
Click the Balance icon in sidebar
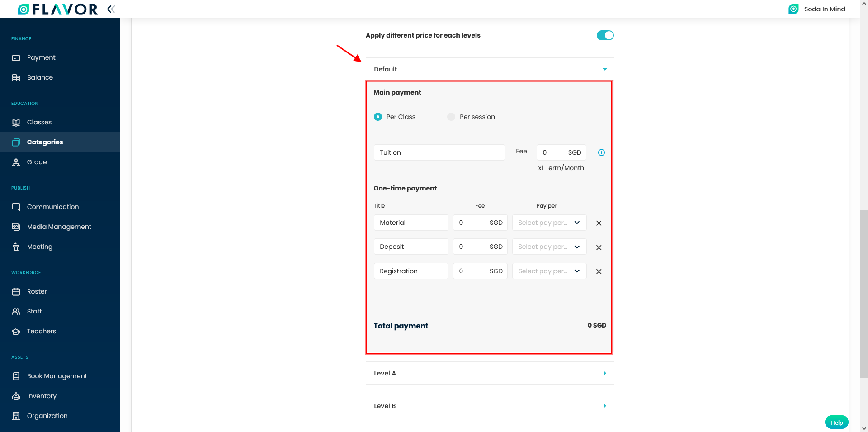(16, 78)
